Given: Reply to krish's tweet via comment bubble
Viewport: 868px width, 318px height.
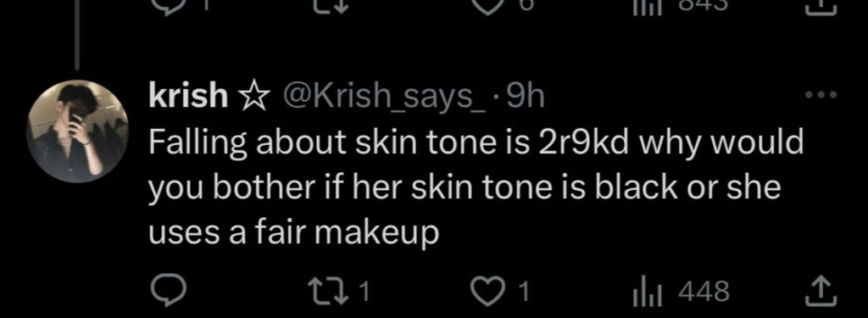Looking at the screenshot, I should pyautogui.click(x=164, y=292).
